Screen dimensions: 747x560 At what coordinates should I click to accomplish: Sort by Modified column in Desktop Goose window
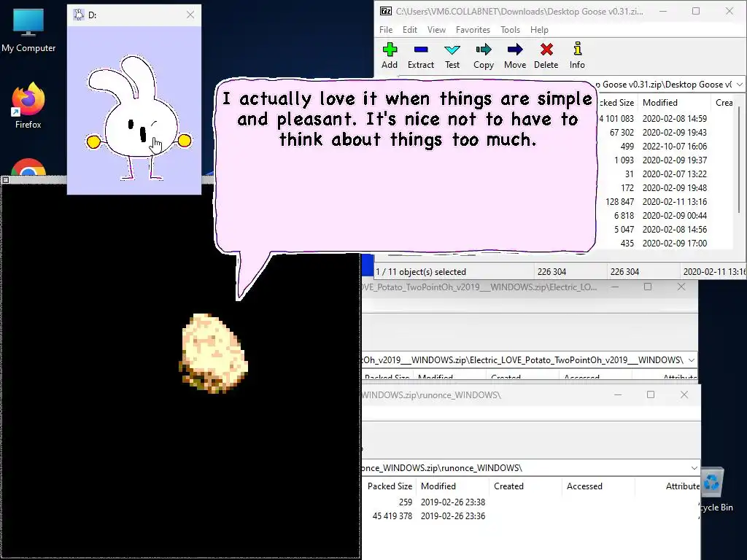tap(675, 102)
